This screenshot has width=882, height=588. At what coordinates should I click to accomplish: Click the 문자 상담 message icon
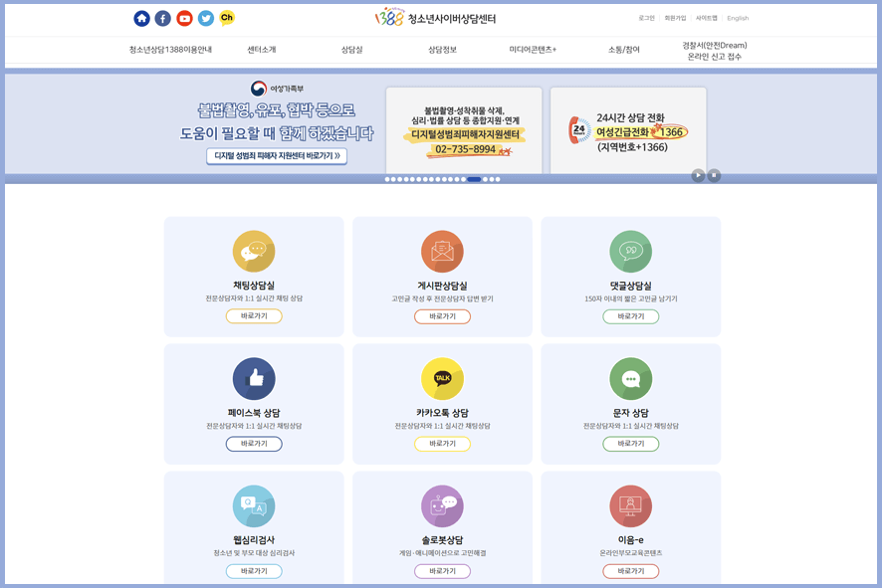[630, 379]
